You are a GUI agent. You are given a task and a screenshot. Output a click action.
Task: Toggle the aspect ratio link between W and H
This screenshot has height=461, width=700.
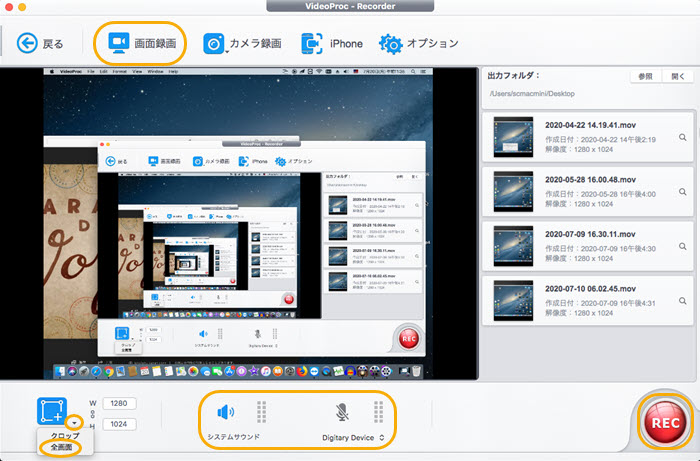(93, 414)
